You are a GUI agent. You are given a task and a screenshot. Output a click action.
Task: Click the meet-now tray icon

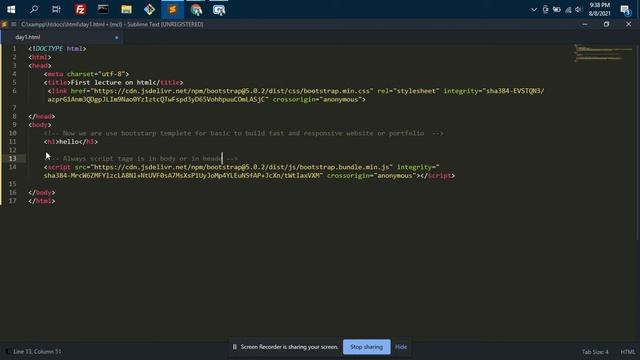point(545,9)
